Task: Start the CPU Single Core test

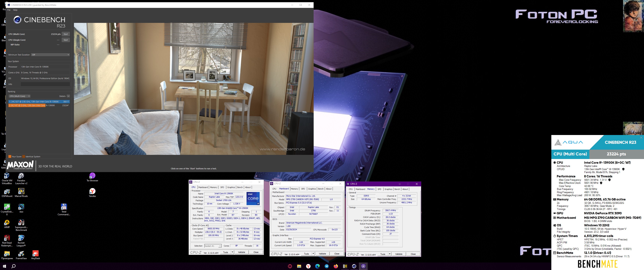Action: (x=66, y=40)
